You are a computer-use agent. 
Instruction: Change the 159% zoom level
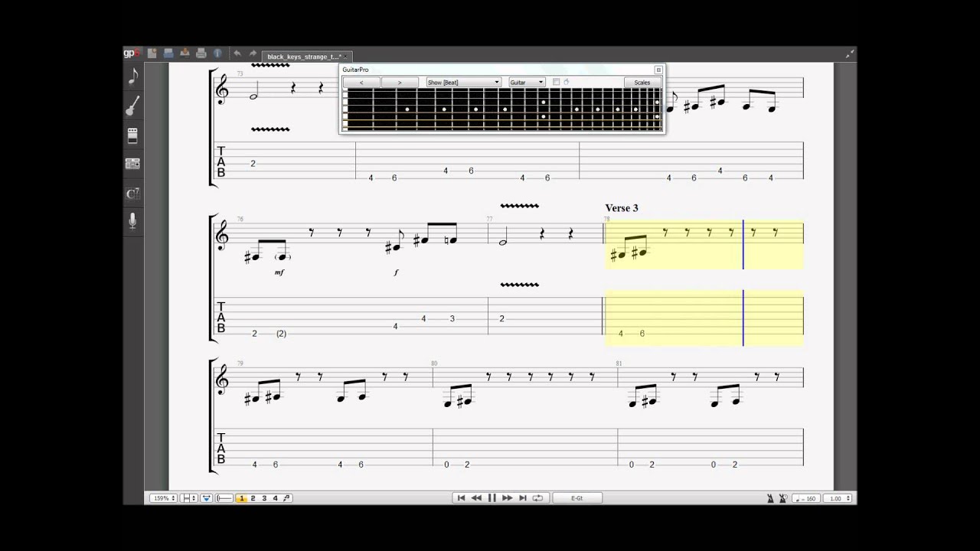pyautogui.click(x=163, y=498)
